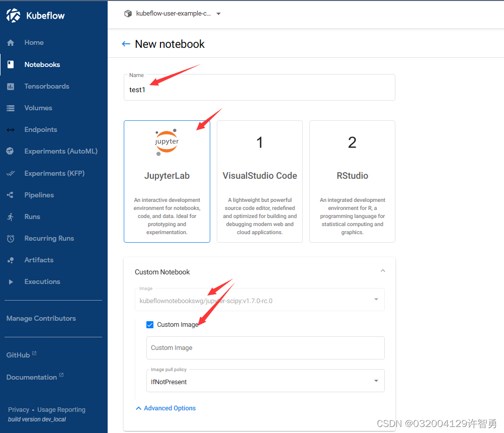Click the Notebooks book icon
The width and height of the screenshot is (504, 433).
tap(11, 64)
